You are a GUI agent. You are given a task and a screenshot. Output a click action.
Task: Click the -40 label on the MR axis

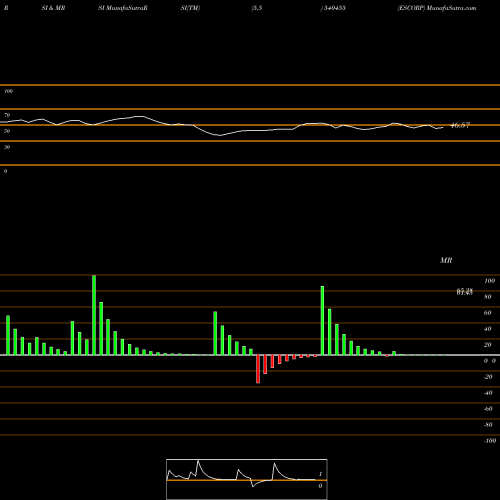tap(488, 393)
